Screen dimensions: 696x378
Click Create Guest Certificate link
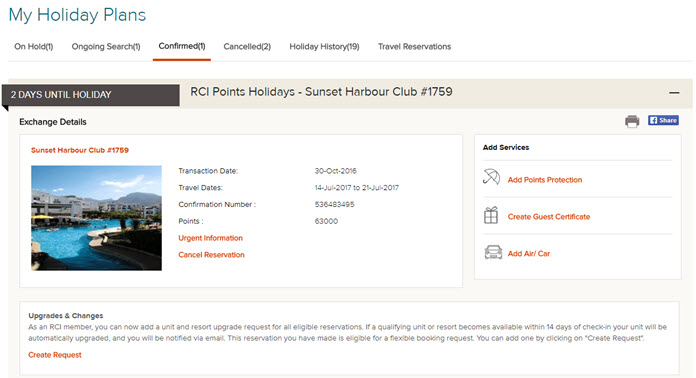(549, 217)
